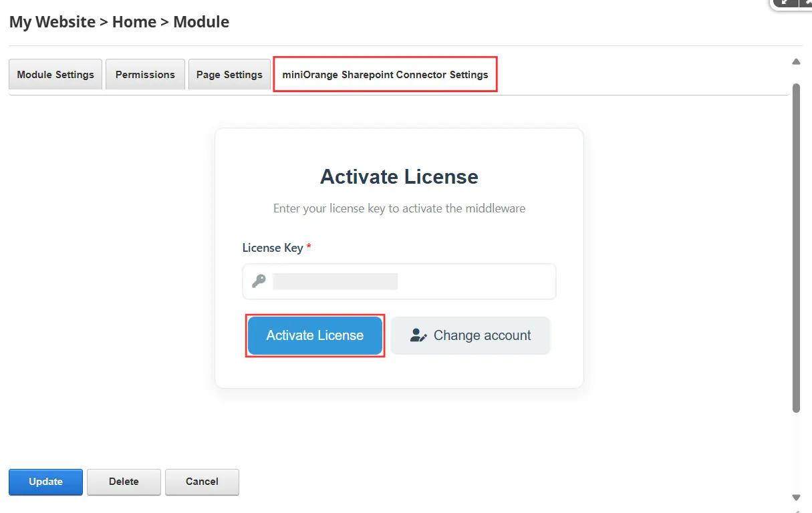812x513 pixels.
Task: Click 'Enter your license key' description text
Action: tap(399, 208)
